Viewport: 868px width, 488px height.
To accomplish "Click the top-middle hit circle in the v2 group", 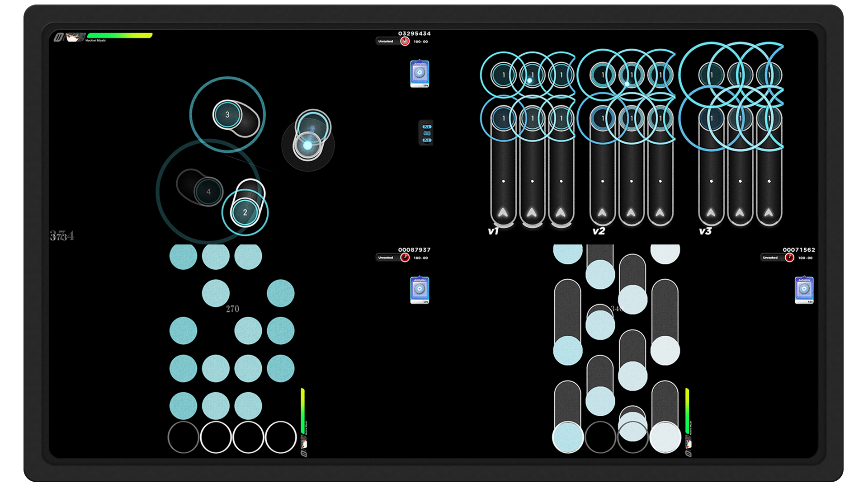I will click(631, 75).
